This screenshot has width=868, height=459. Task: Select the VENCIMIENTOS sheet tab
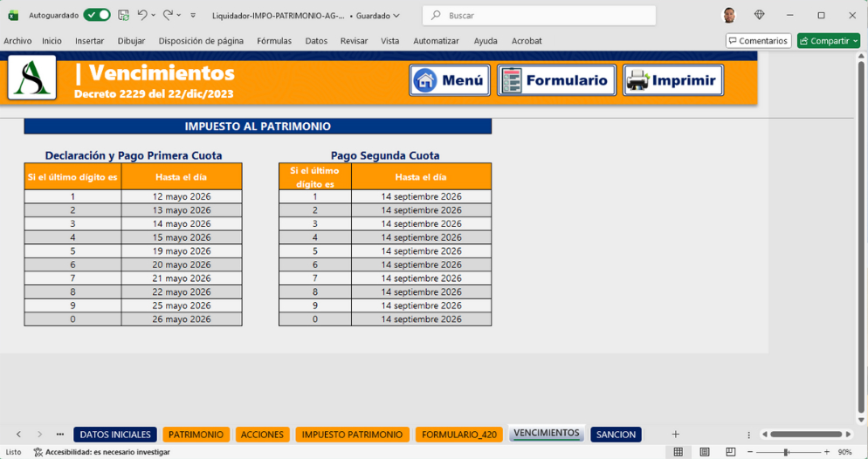pyautogui.click(x=547, y=433)
